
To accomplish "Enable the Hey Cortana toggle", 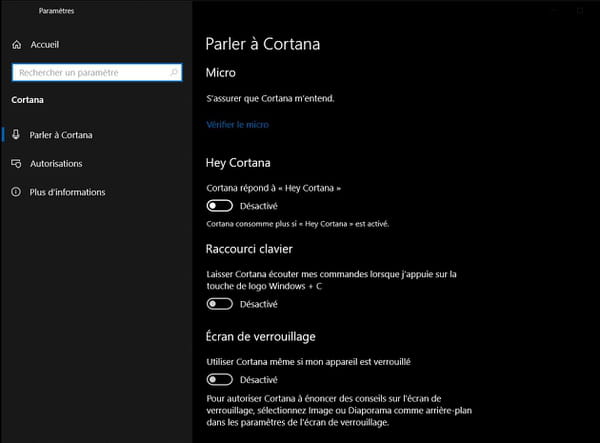I will [x=219, y=206].
